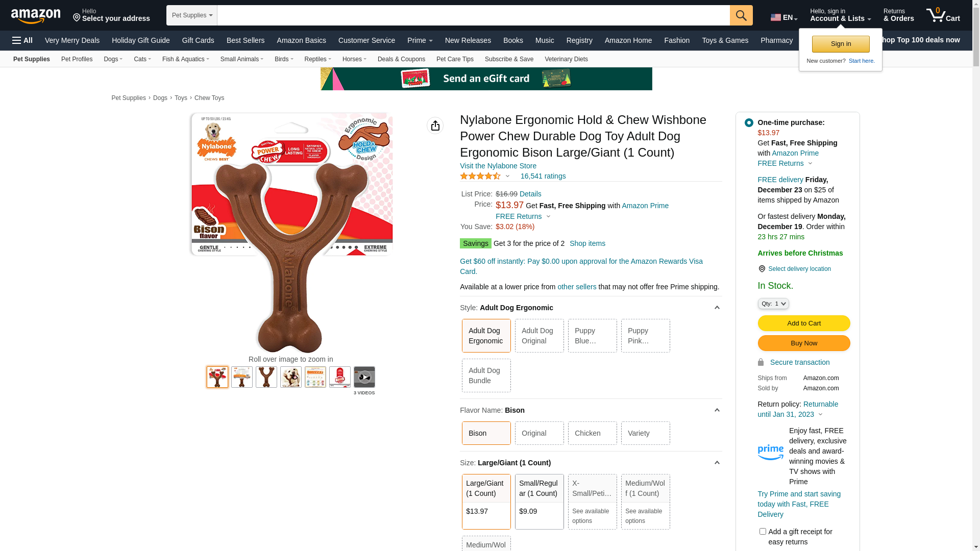
Task: Click the share icon beside product image
Action: [x=435, y=126]
